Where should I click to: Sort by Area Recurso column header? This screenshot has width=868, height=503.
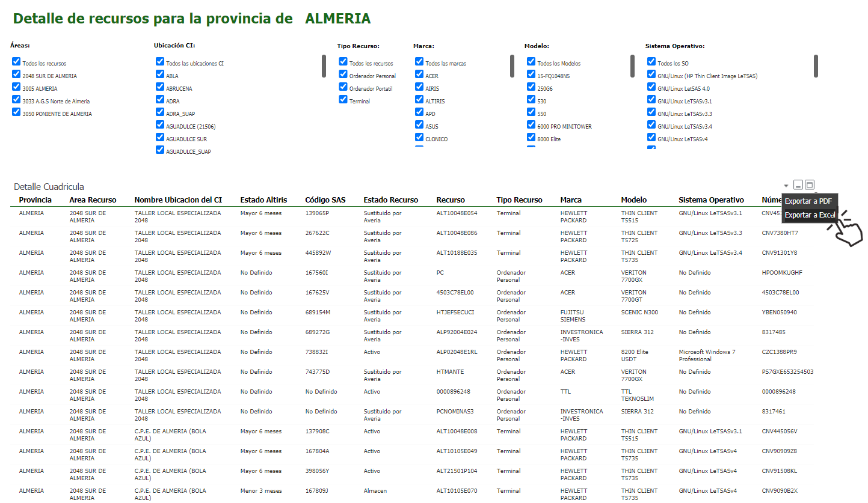[93, 200]
